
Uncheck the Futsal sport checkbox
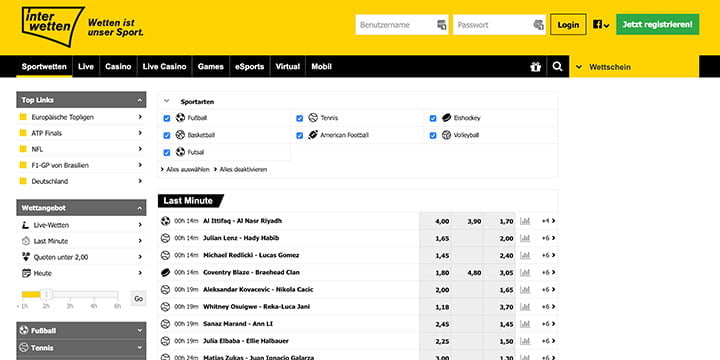(167, 152)
